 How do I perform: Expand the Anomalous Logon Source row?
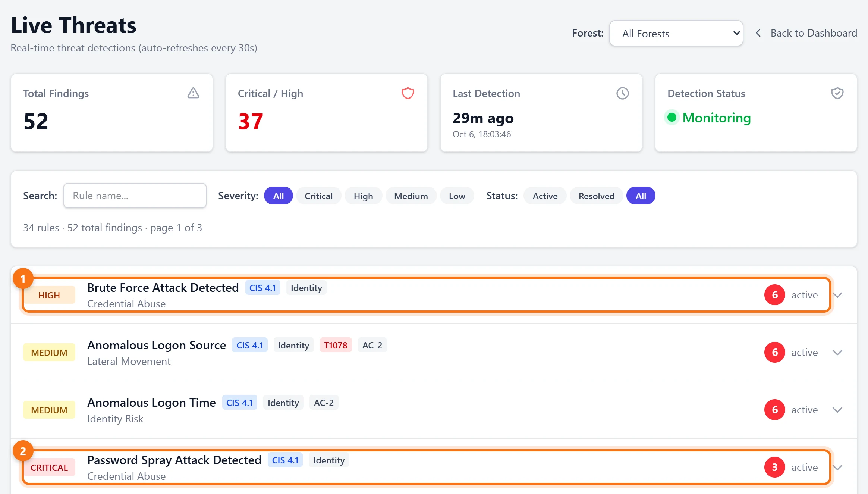(837, 352)
